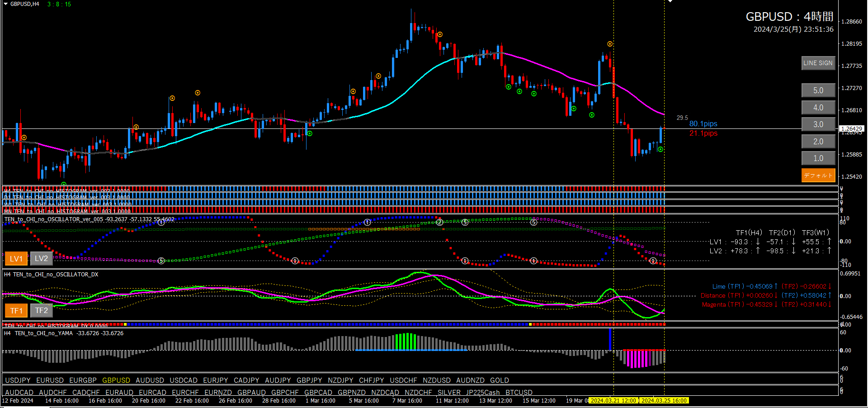Click the GBPAUD symbol link
Screen dimensions: 868x408
pos(251,393)
